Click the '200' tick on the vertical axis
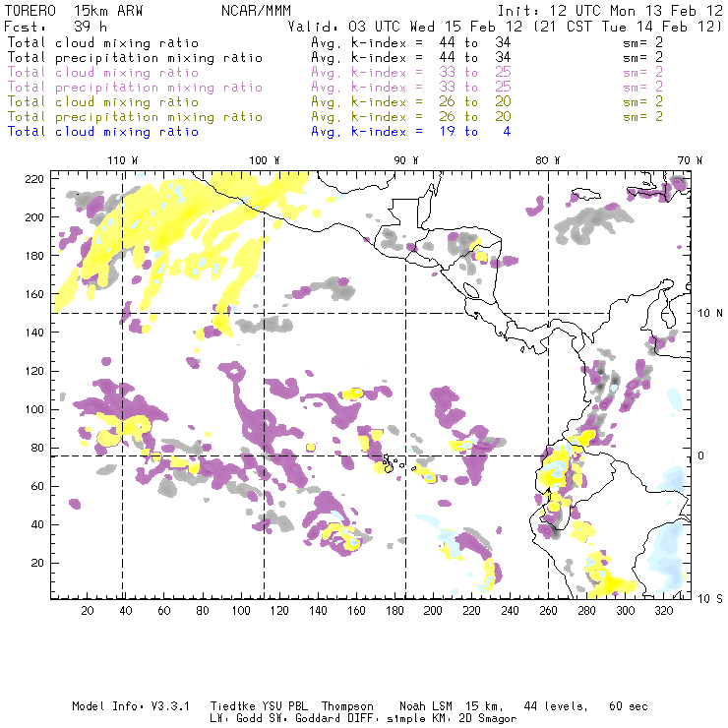 (34, 217)
